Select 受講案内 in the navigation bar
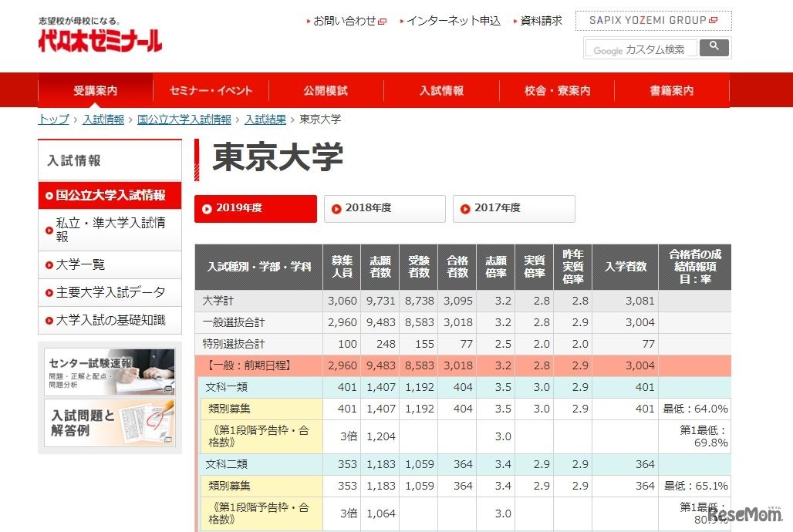Screen dimensions: 793x532 click(96, 90)
